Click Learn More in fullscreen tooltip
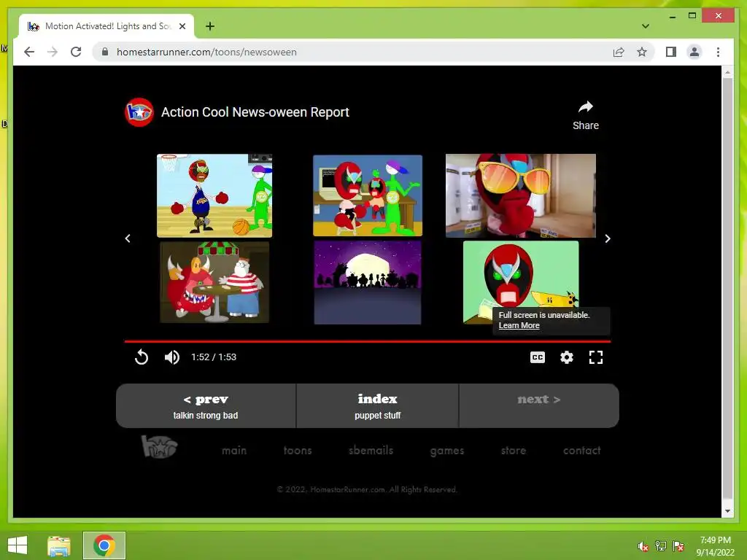Image resolution: width=747 pixels, height=560 pixels. click(519, 326)
